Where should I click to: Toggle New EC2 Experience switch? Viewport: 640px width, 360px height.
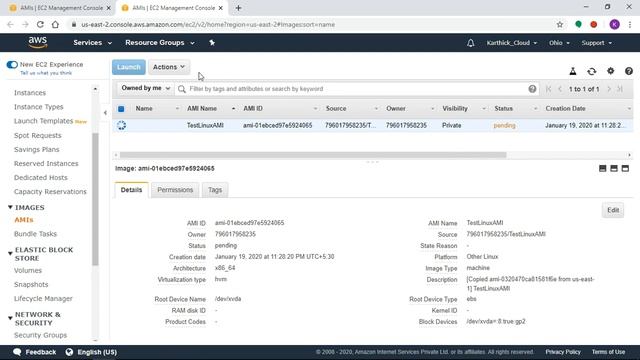click(12, 64)
